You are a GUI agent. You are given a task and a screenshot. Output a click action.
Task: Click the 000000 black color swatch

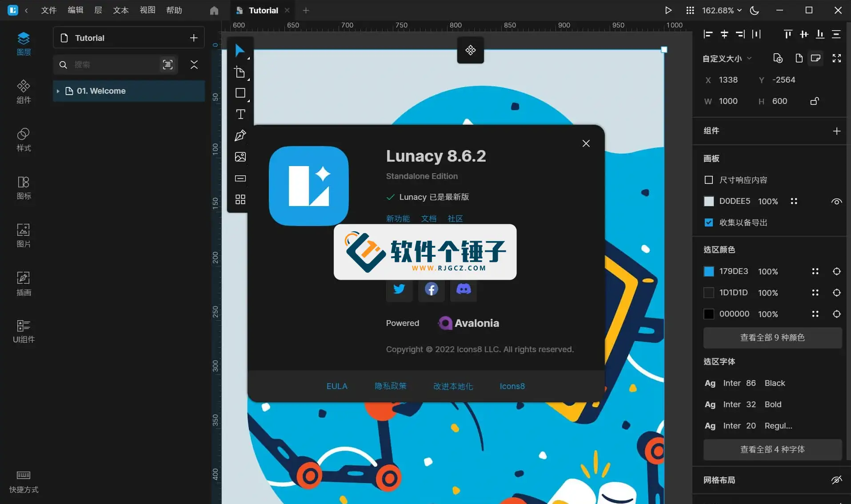click(709, 314)
